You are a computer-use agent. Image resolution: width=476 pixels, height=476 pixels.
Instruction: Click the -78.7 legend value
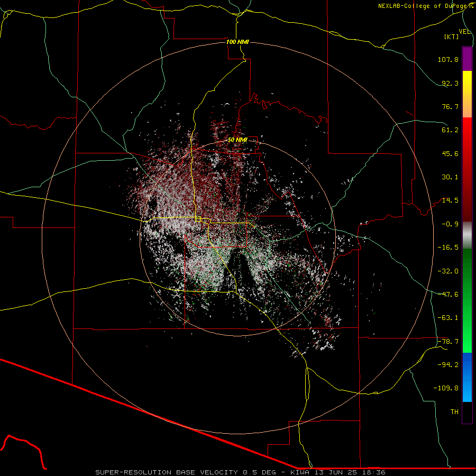click(448, 342)
